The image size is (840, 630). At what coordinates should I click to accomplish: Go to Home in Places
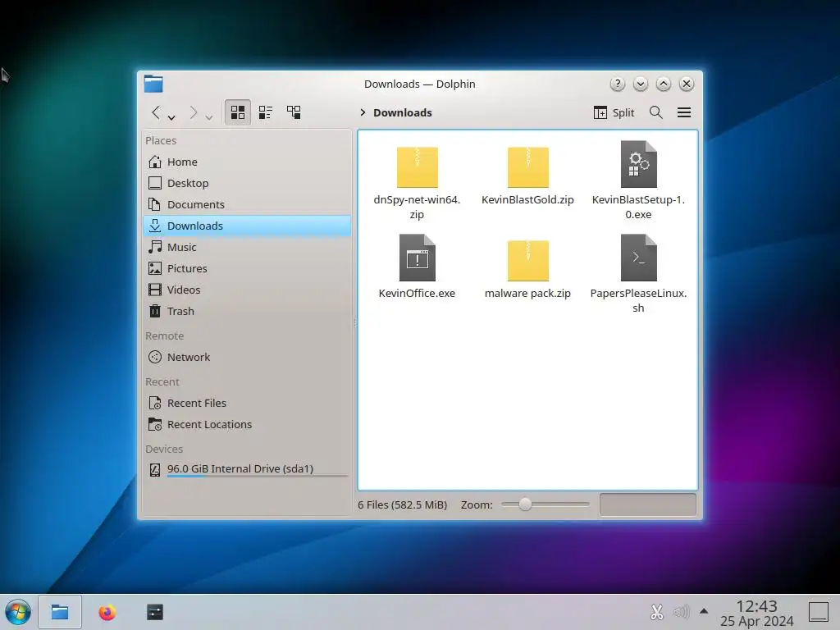pos(247,162)
